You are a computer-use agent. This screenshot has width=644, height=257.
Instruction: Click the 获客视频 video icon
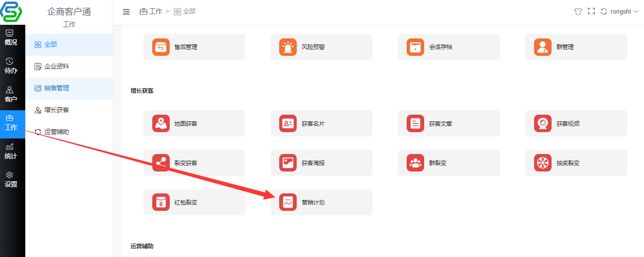click(543, 123)
